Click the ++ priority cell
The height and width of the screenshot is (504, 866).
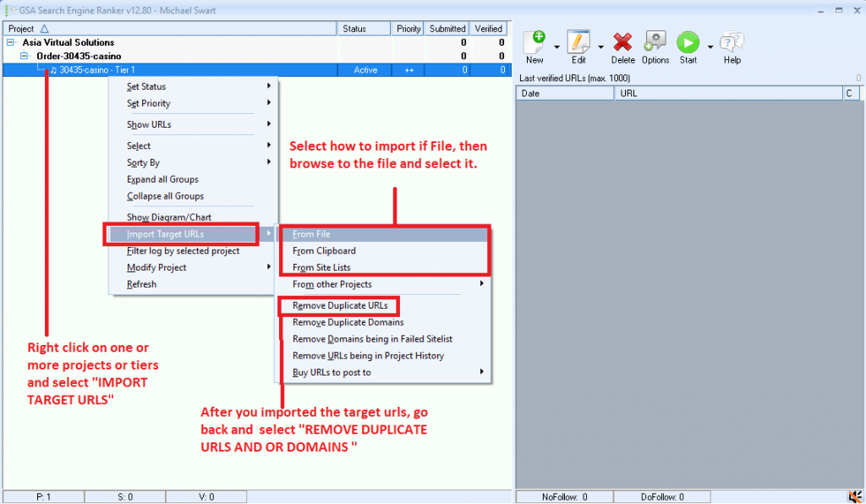(x=408, y=69)
